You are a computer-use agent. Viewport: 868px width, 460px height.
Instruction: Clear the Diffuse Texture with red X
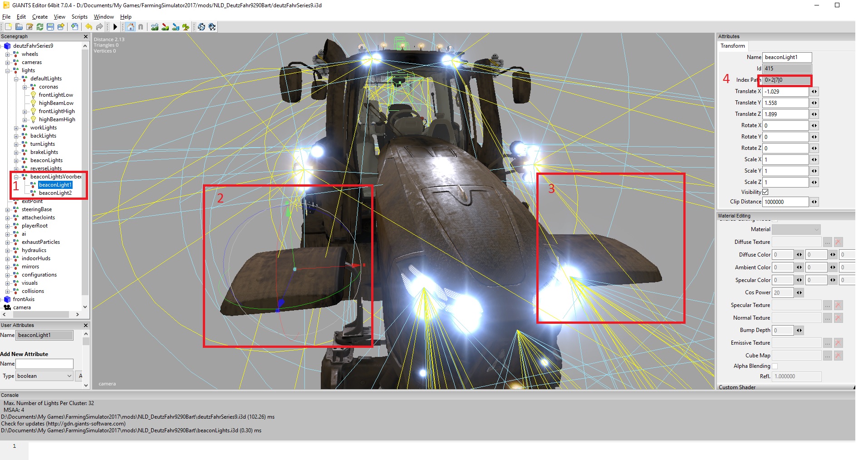coord(838,242)
